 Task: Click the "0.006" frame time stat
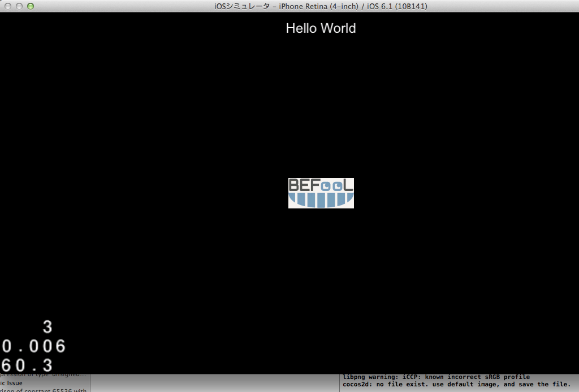33,346
